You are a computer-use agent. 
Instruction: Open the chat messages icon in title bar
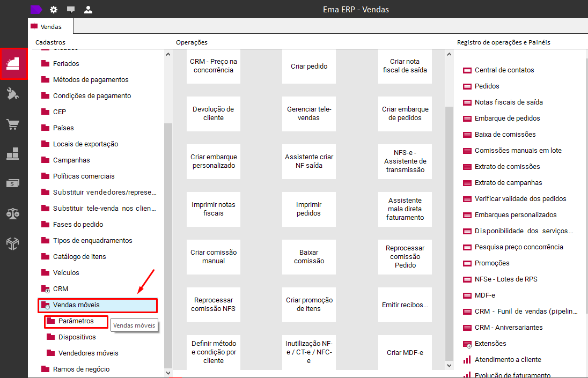click(70, 10)
